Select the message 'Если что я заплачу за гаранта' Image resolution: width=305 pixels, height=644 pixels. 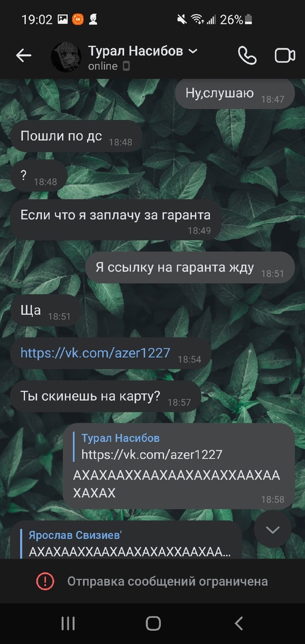pos(116,219)
